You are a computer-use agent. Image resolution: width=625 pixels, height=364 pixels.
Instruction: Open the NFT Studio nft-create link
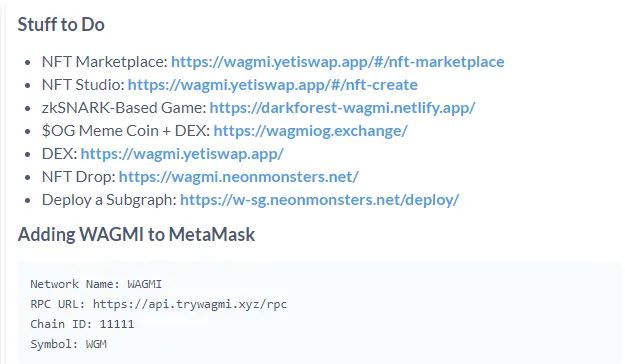tap(273, 85)
